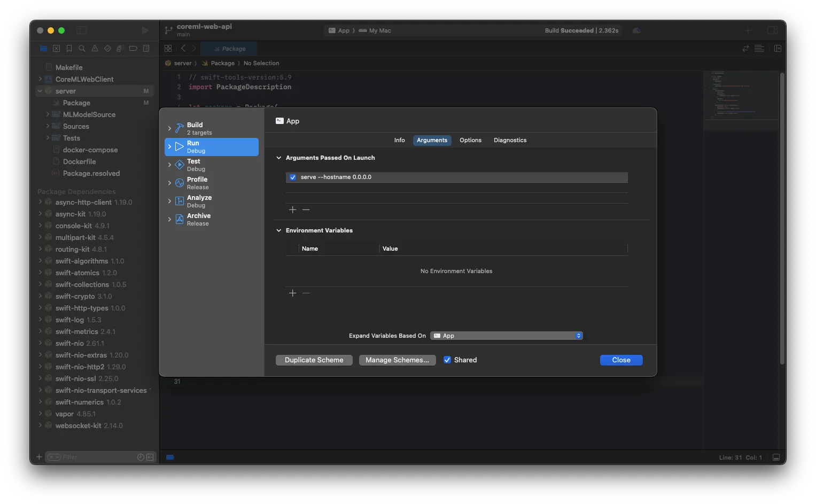Open the Report navigator list icon
The height and width of the screenshot is (504, 816).
(146, 48)
